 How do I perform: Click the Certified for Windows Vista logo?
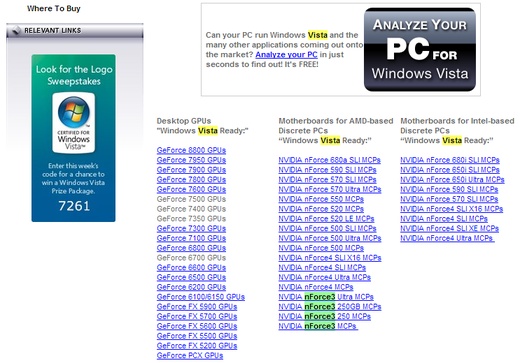pos(74,123)
